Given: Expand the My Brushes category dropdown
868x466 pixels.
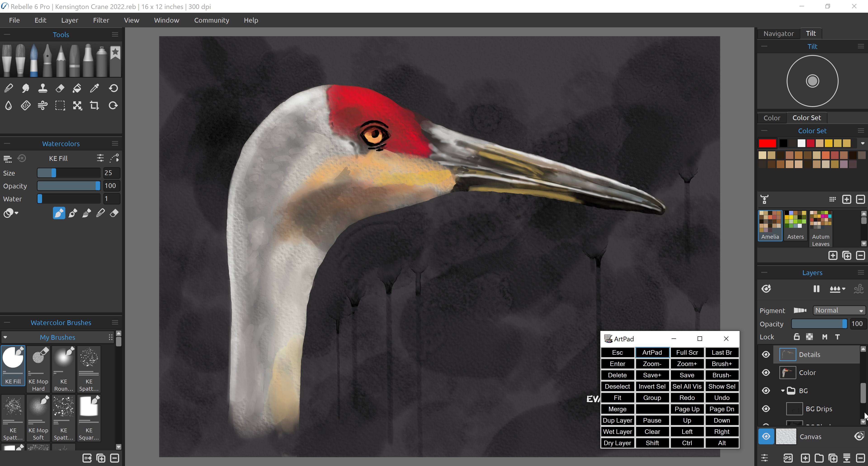Looking at the screenshot, I should [x=5, y=337].
